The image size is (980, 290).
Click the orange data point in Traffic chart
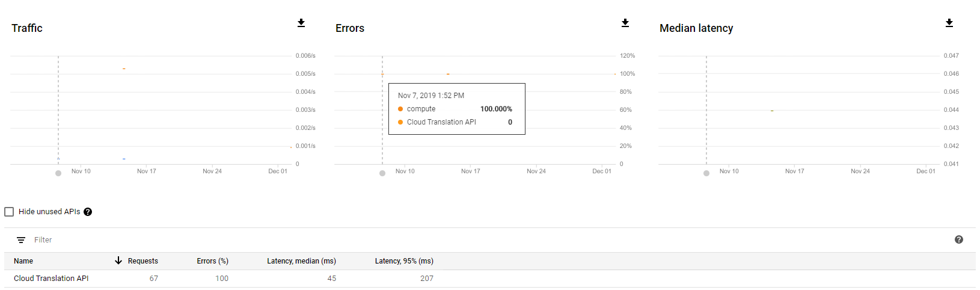click(124, 69)
